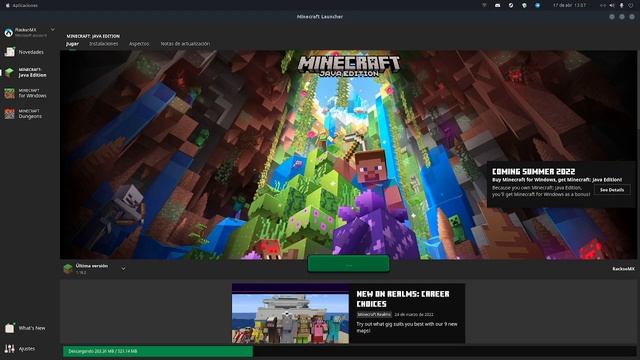Image resolution: width=640 pixels, height=360 pixels.
Task: Click the account avatar picture
Action: [9, 33]
